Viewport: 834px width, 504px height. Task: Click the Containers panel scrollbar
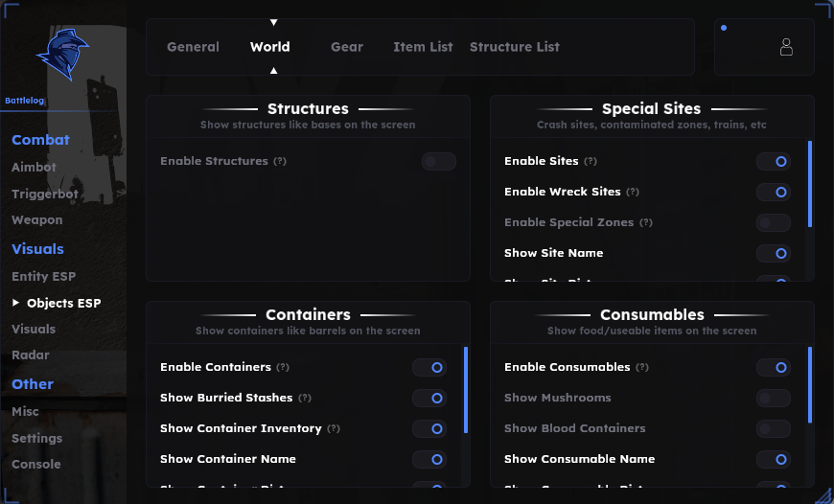(x=466, y=390)
